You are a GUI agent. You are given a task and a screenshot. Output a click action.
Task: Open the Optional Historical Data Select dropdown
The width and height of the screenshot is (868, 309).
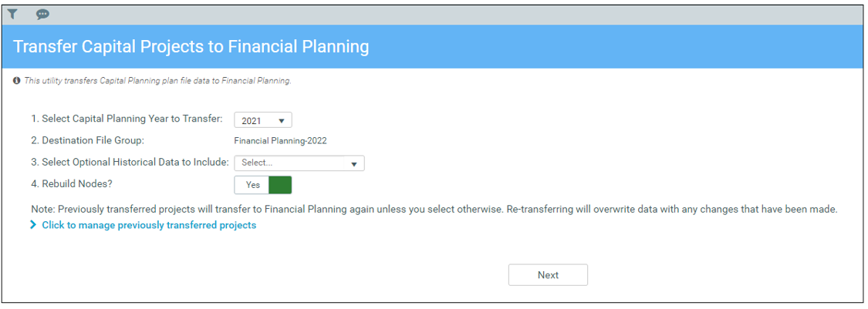(x=299, y=163)
